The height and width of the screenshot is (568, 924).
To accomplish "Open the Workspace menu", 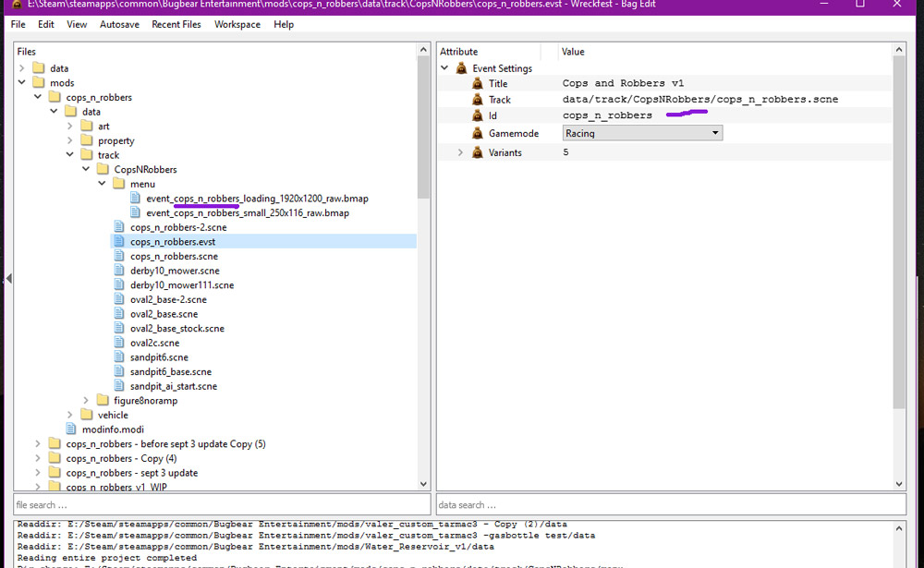I will tap(237, 24).
